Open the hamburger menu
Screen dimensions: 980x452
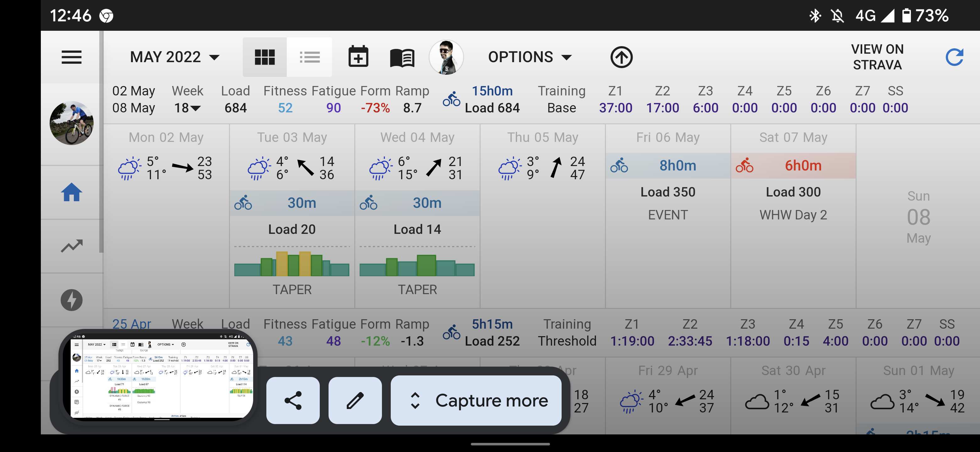pos(72,57)
